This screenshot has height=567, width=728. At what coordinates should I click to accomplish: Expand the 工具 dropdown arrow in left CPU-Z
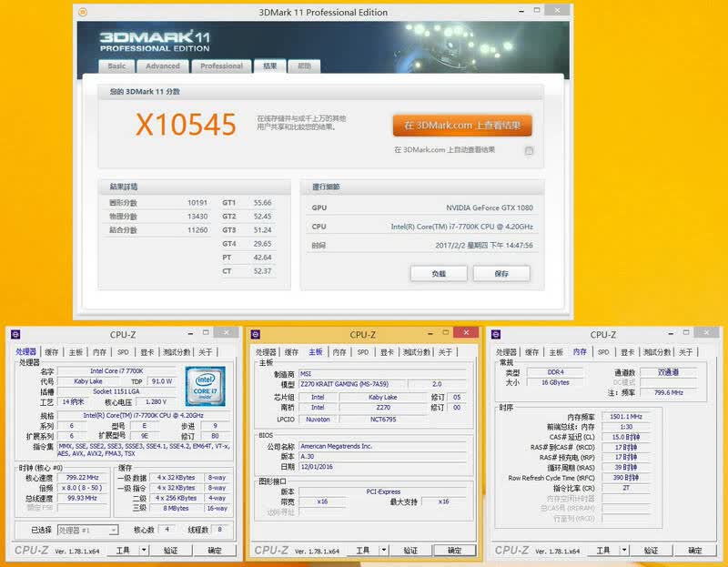144,551
